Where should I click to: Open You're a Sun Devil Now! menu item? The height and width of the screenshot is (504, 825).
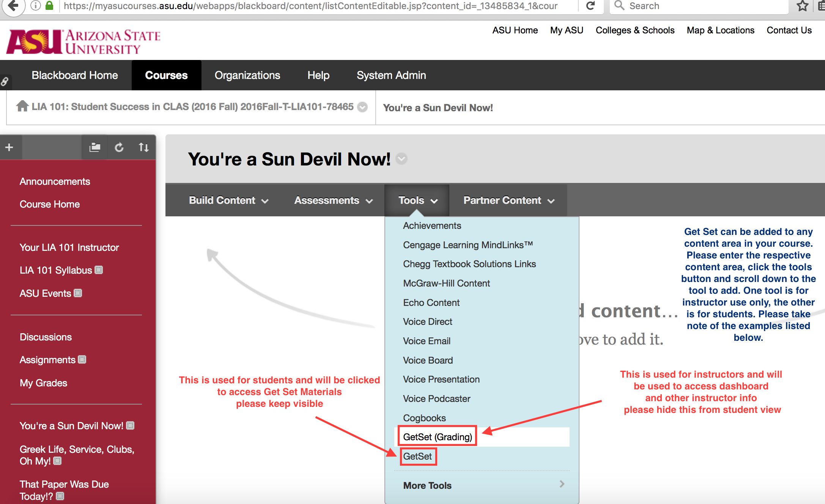pyautogui.click(x=71, y=426)
